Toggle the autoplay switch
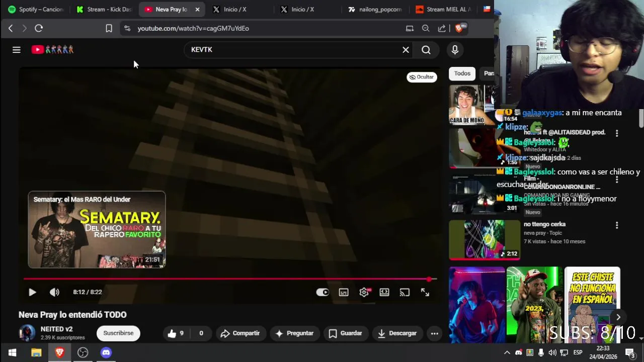Screen dimensions: 644x362 pos(323,292)
